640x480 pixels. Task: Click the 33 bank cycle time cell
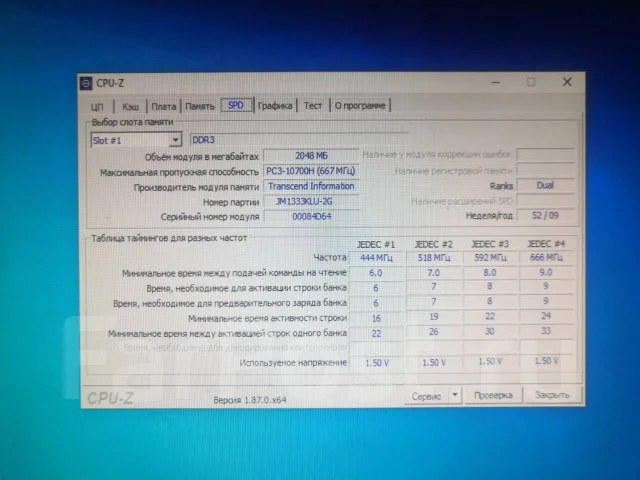546,331
